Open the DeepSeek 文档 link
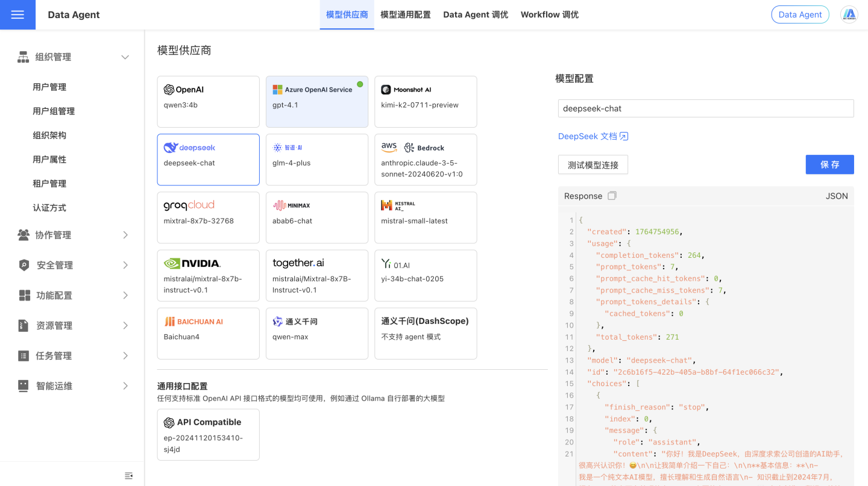 click(593, 136)
